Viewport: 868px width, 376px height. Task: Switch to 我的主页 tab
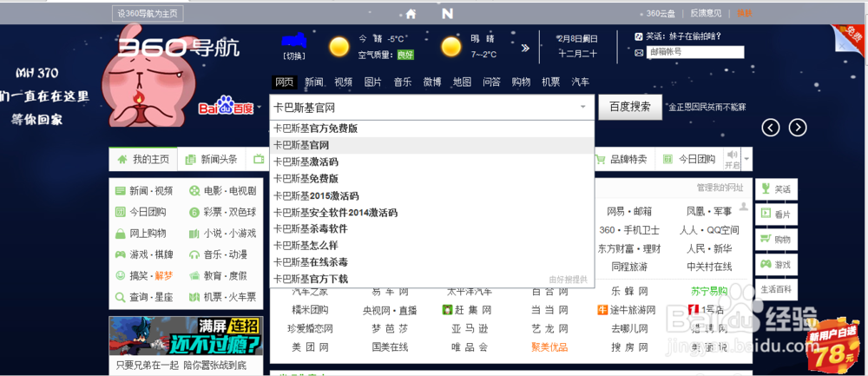coord(143,160)
